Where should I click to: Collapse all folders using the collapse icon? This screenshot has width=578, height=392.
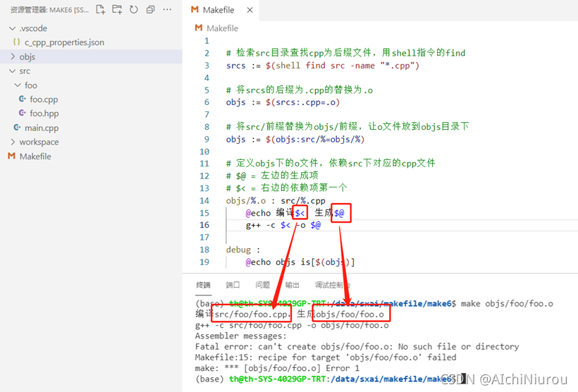click(x=150, y=10)
